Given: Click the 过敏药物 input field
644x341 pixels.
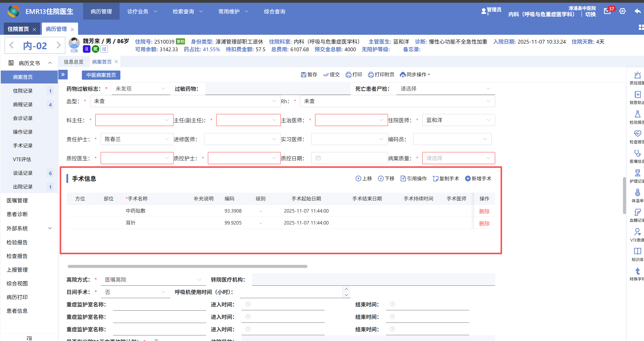Looking at the screenshot, I should [x=278, y=89].
